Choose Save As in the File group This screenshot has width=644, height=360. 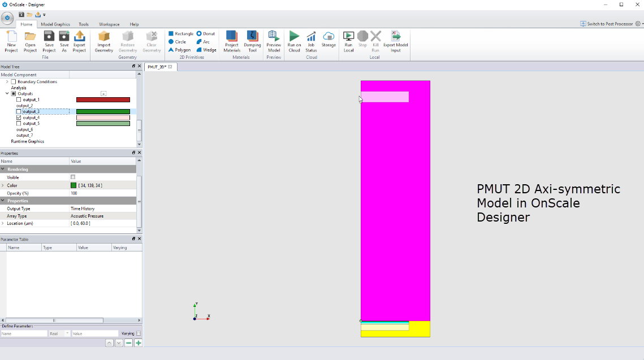(64, 41)
